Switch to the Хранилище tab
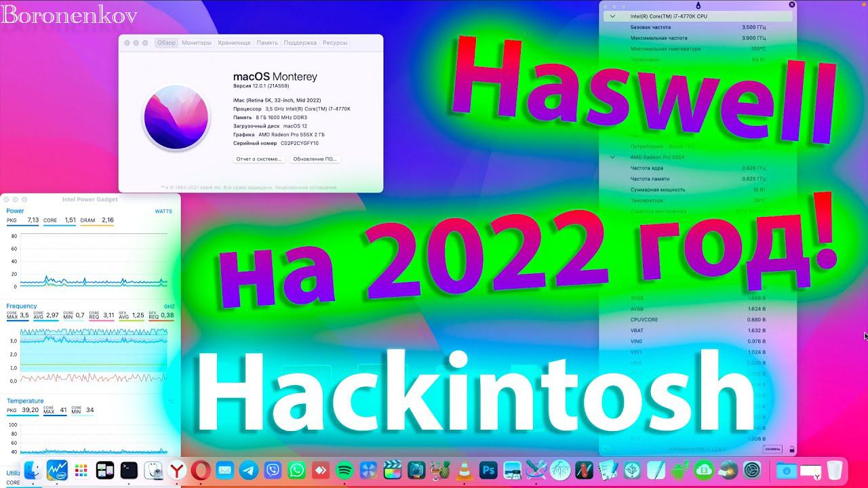 (x=234, y=43)
